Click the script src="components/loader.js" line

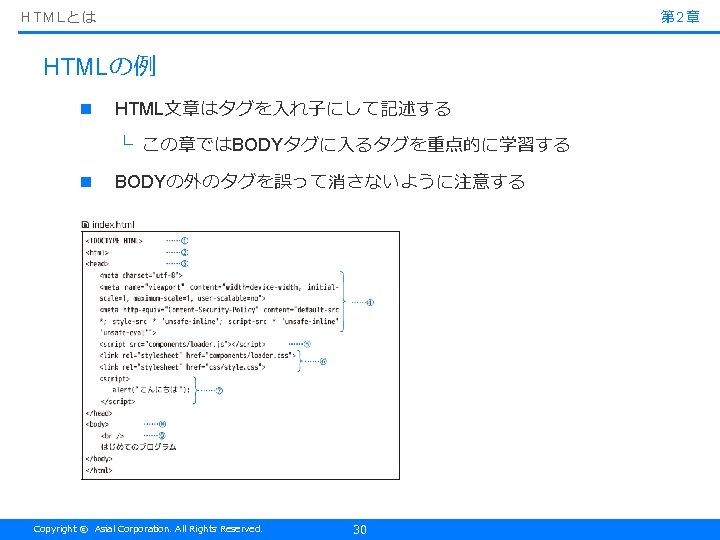tap(182, 344)
